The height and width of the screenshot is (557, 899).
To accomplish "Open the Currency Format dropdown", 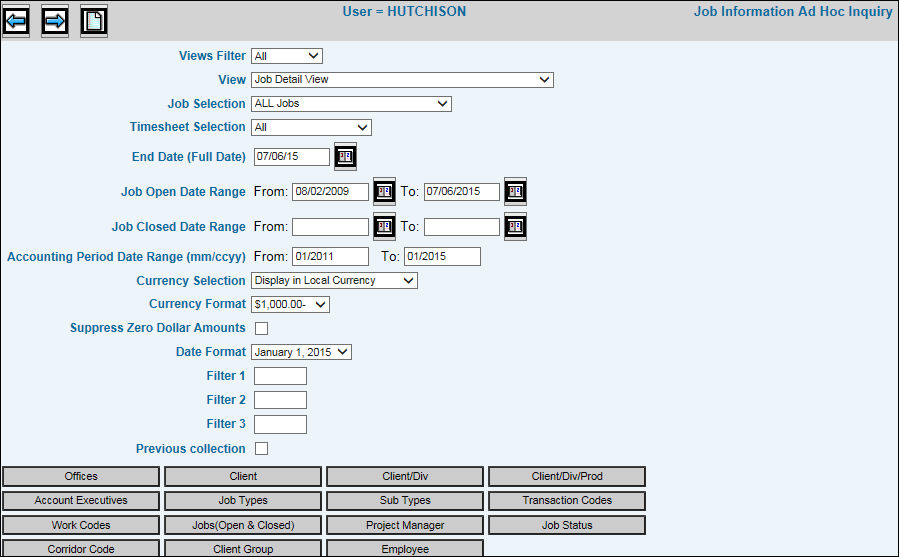I will click(290, 305).
